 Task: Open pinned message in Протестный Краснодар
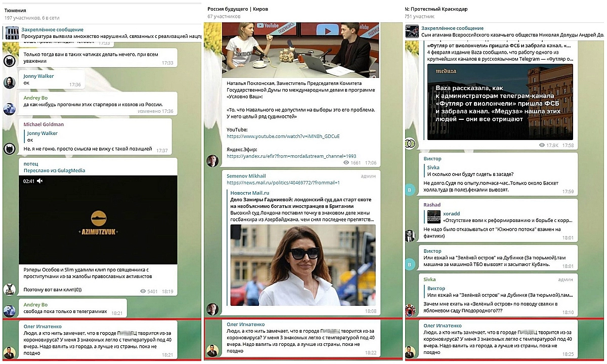[506, 32]
